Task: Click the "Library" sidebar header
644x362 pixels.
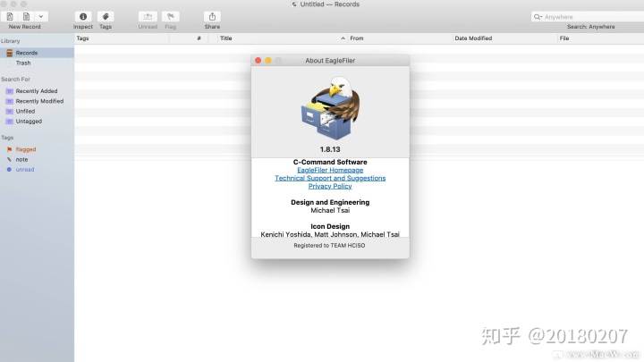Action: (x=10, y=41)
